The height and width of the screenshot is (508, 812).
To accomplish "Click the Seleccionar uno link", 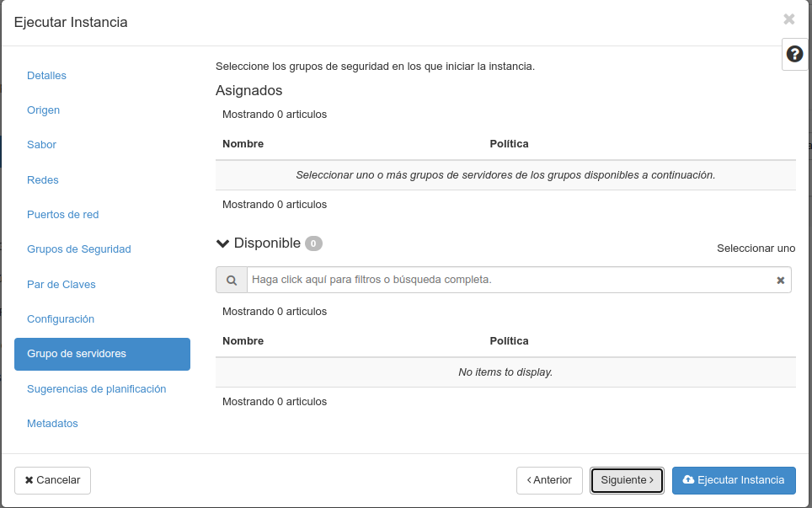I will (x=756, y=248).
